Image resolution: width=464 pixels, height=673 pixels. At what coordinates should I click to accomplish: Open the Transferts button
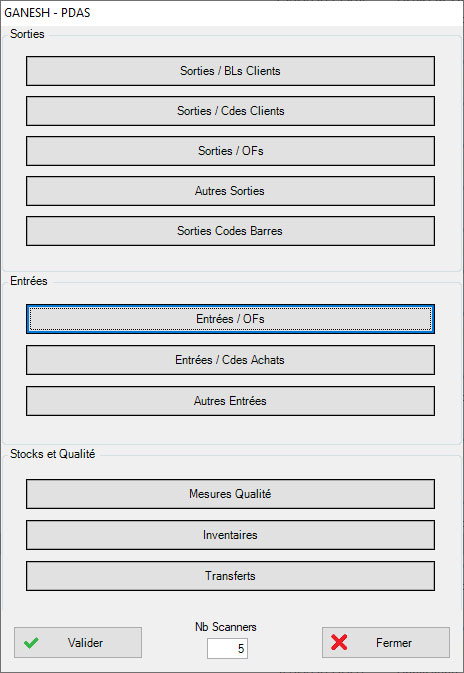click(x=230, y=576)
